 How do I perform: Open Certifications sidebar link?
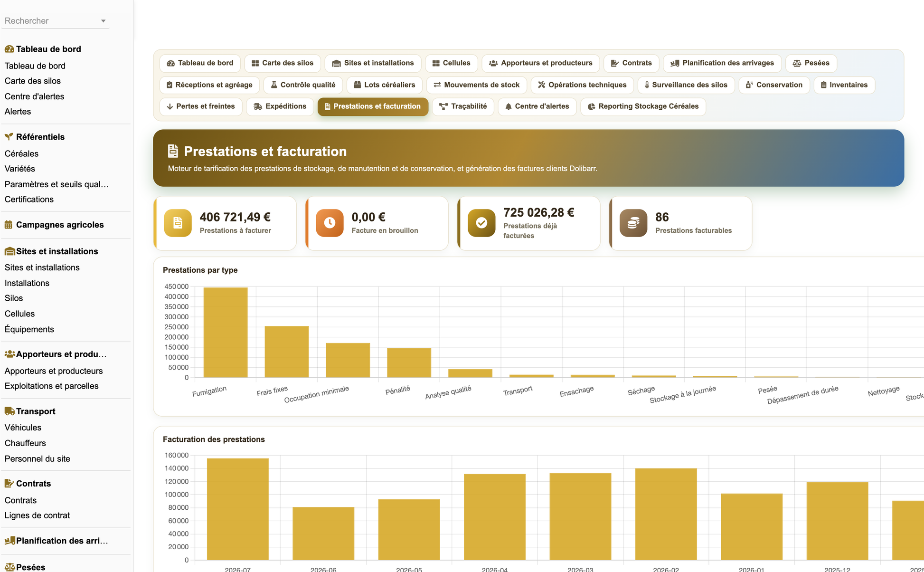click(29, 200)
